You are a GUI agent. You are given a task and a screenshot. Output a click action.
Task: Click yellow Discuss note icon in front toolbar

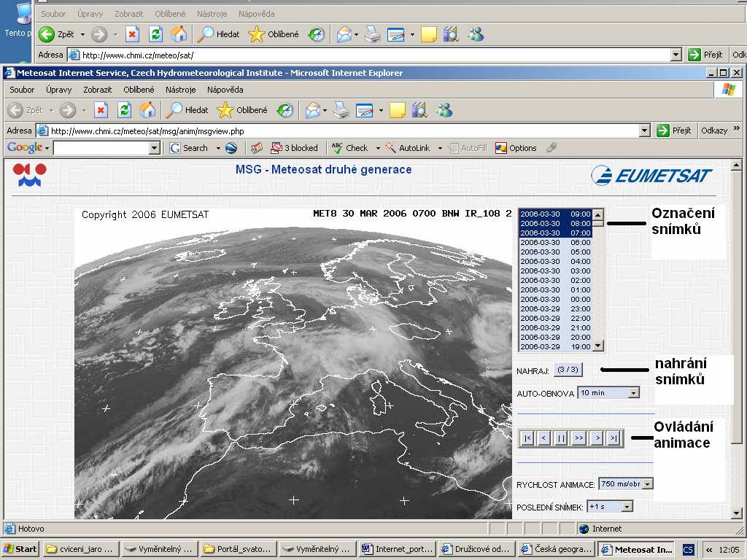tap(398, 111)
